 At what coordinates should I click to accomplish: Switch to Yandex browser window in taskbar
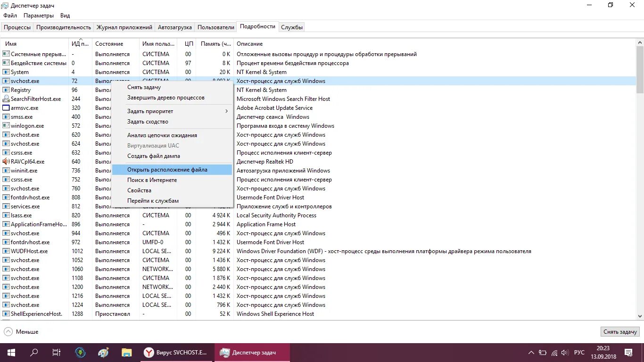click(x=176, y=353)
